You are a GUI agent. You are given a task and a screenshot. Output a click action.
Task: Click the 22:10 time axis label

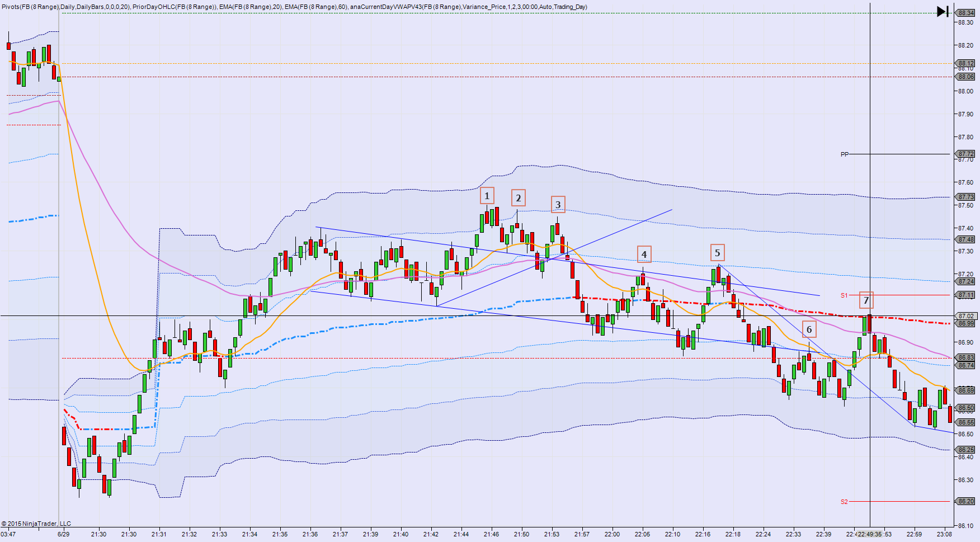672,534
